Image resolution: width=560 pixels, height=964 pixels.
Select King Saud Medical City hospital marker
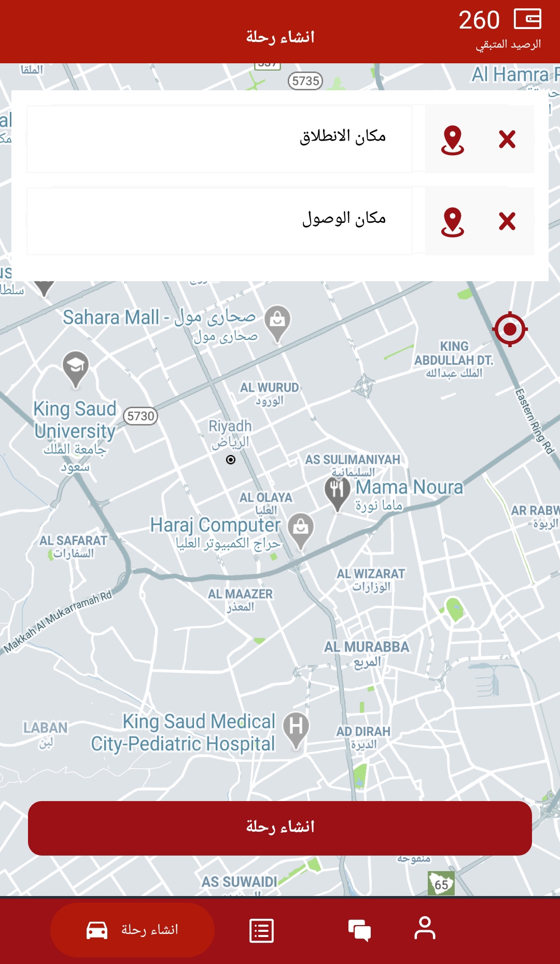point(296,729)
